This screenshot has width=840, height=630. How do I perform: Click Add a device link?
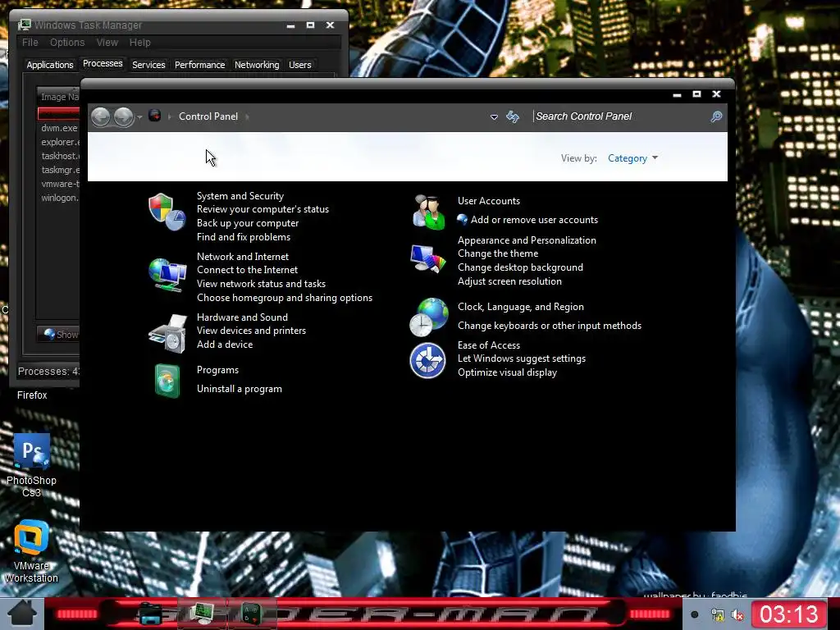(x=225, y=345)
